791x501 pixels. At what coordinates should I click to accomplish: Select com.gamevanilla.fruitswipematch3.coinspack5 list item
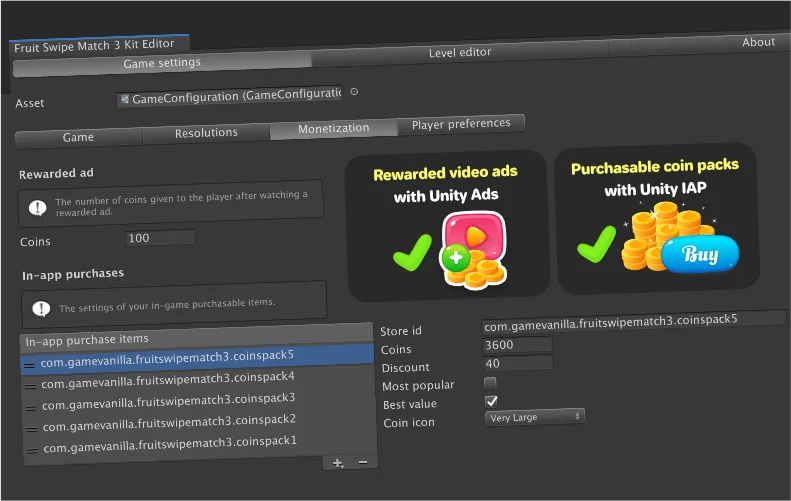click(x=197, y=358)
